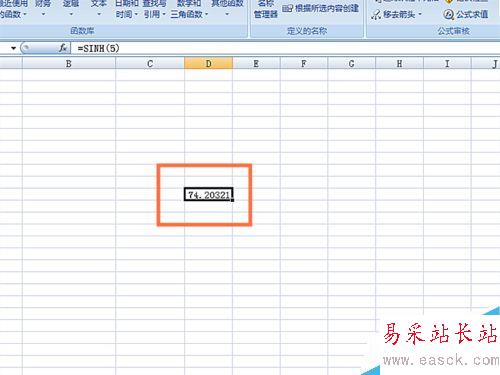Select column E header

click(256, 63)
